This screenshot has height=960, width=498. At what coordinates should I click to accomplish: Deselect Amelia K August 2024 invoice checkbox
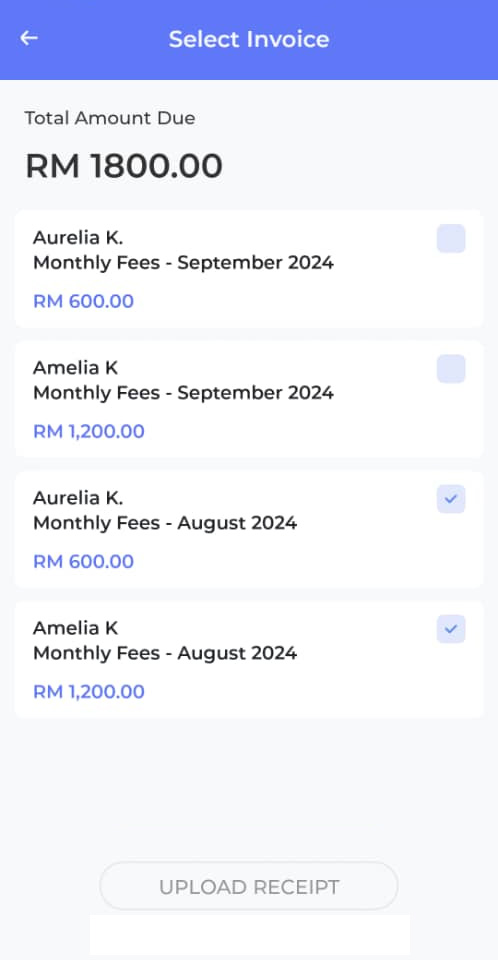[451, 629]
